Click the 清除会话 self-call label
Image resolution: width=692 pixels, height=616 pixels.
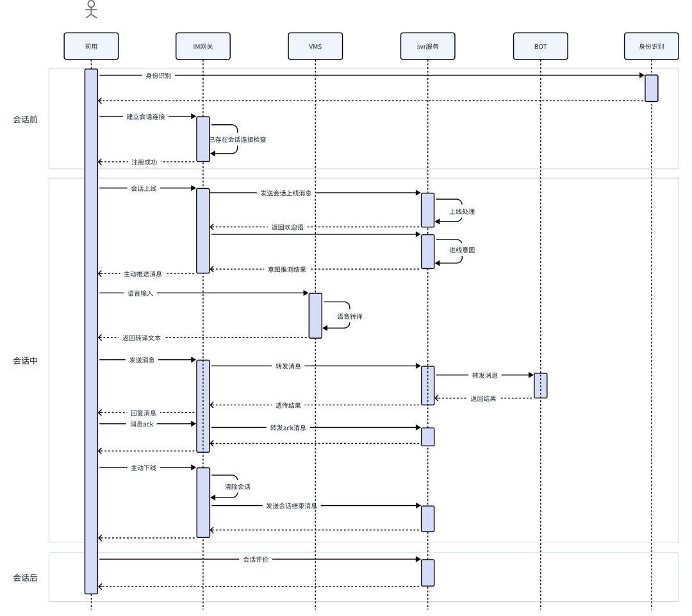point(238,487)
